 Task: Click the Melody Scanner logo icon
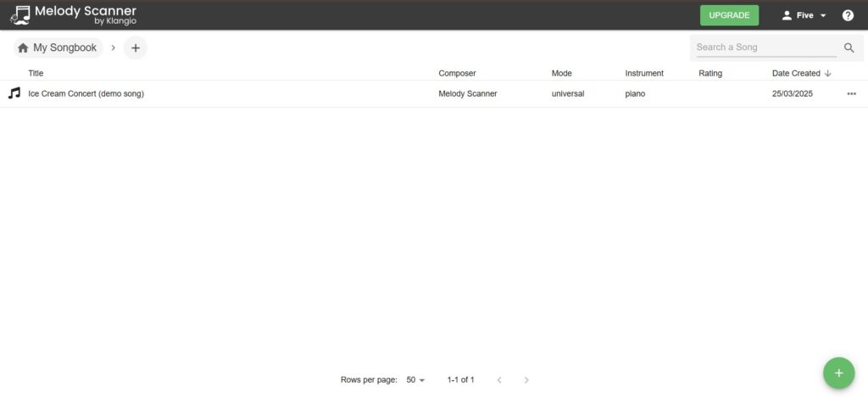click(20, 15)
